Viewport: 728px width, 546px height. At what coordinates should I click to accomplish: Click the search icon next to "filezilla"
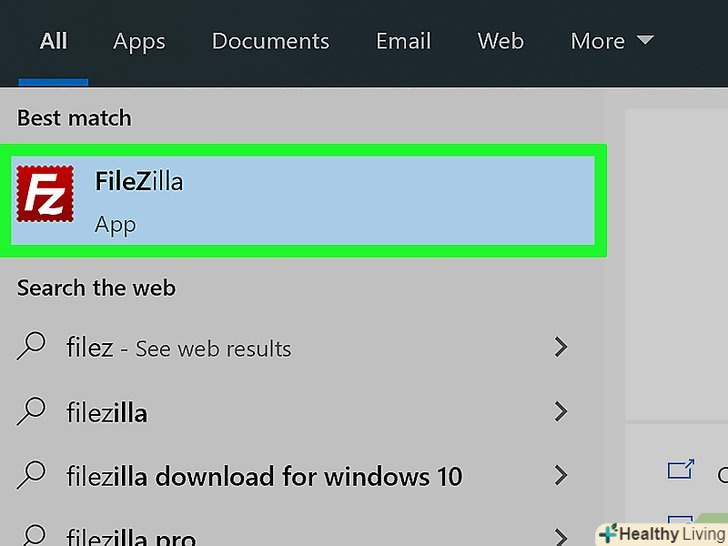33,411
